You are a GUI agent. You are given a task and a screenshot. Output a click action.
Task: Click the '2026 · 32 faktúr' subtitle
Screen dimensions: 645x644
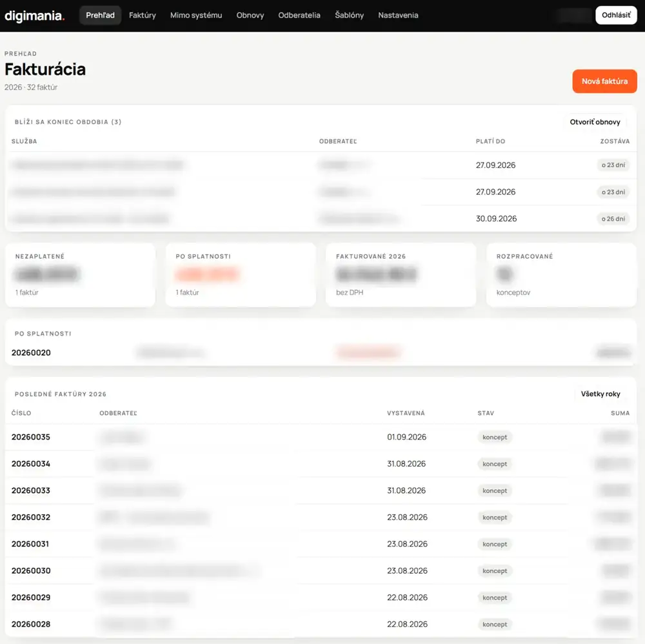coord(31,87)
